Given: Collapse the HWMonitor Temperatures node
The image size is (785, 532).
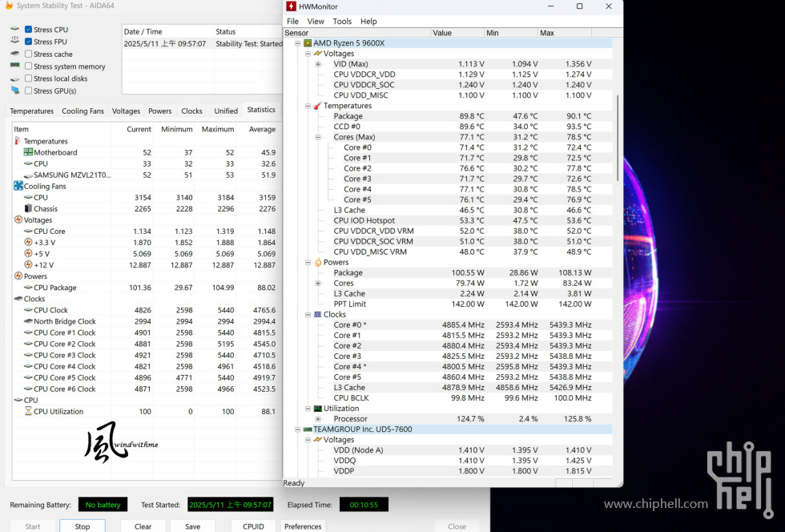Looking at the screenshot, I should [x=308, y=106].
